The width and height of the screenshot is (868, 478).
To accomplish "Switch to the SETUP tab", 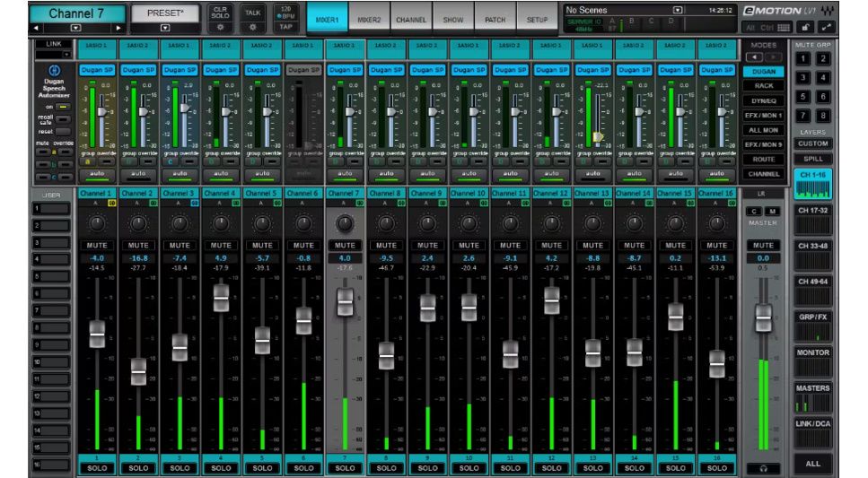I will coord(537,20).
